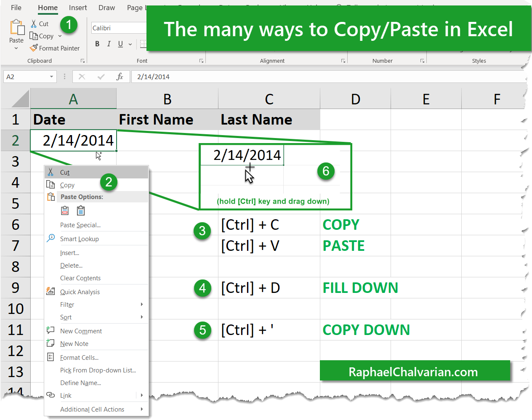Click the "First Name" header cell
This screenshot has height=420, width=532.
coord(167,120)
